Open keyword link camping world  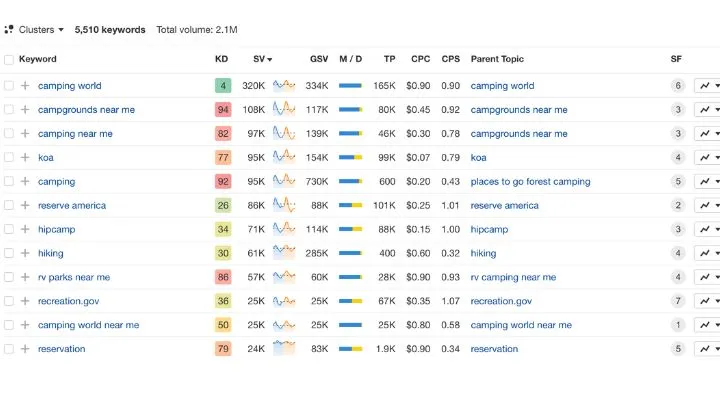coord(70,85)
